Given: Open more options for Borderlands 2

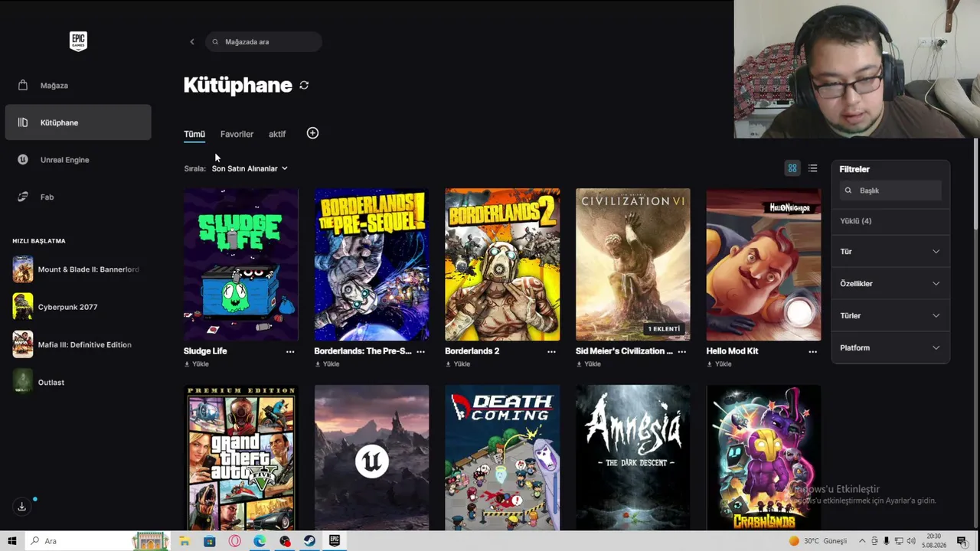Looking at the screenshot, I should coord(551,352).
